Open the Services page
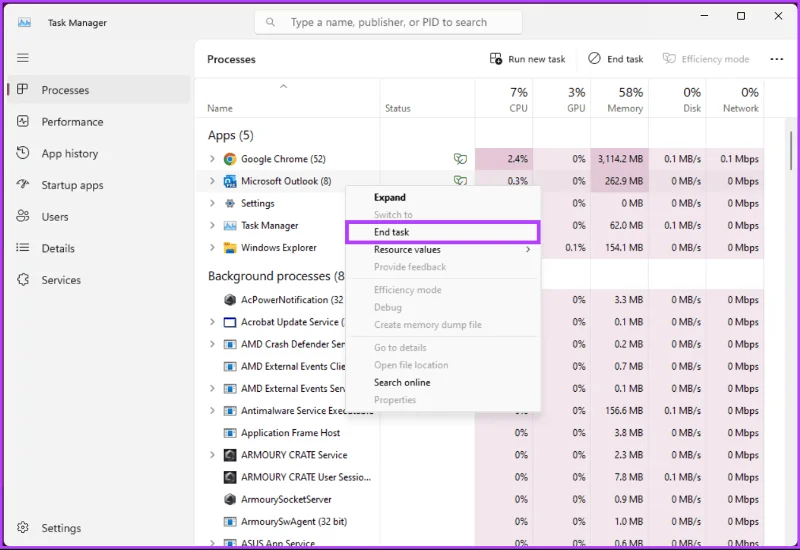Image resolution: width=800 pixels, height=550 pixels. [98, 280]
